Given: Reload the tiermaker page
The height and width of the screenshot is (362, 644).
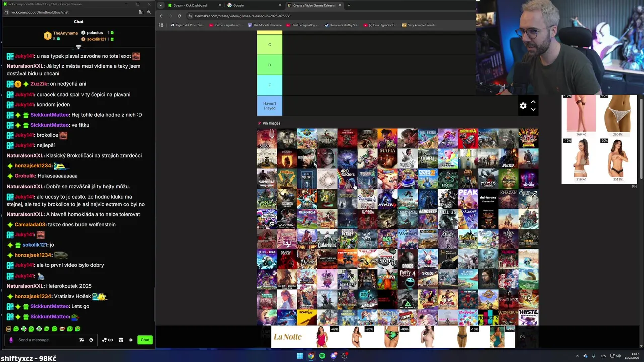Looking at the screenshot, I should click(179, 16).
